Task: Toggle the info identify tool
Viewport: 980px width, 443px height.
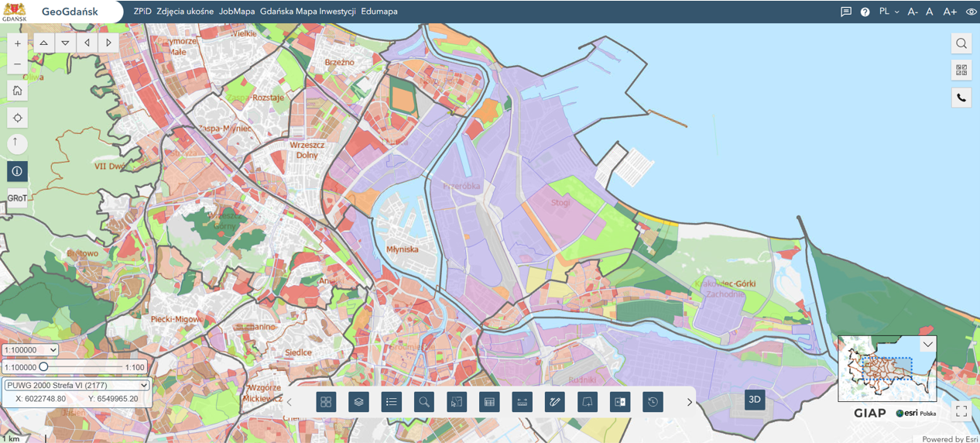Action: 17,171
